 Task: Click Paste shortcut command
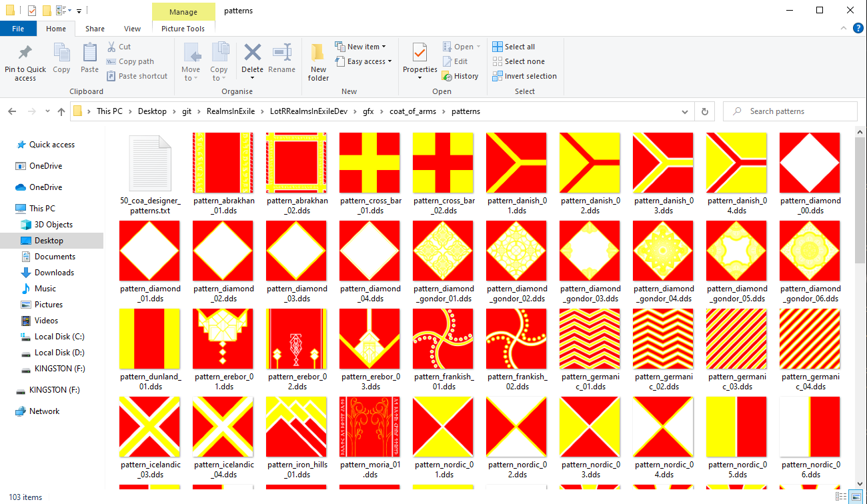(x=137, y=76)
